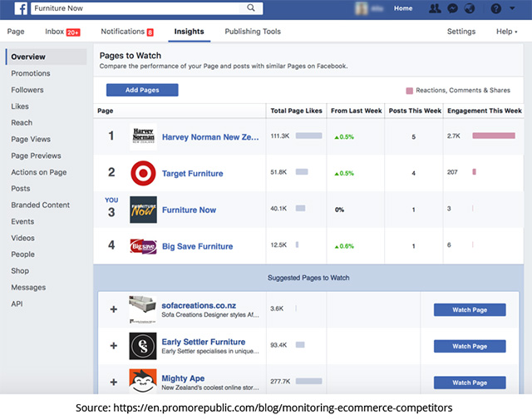This screenshot has height=420, width=532.
Task: Go to Home in top bar
Action: point(403,8)
